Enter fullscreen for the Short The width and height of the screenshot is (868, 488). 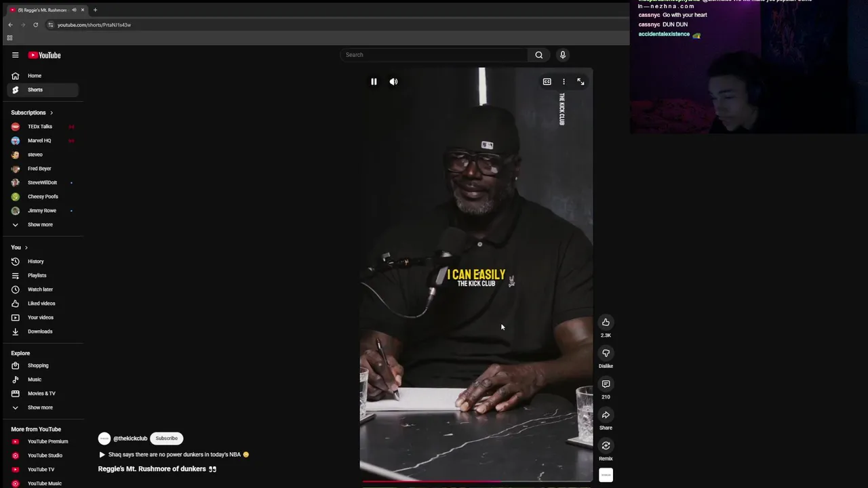(580, 81)
